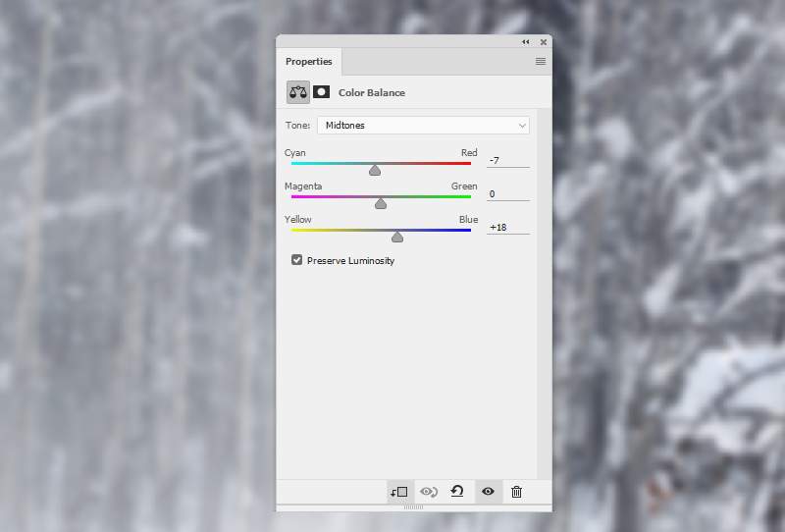Click the Yellow-Blue value field showing +18
Screen dimensions: 785x532
tap(508, 228)
